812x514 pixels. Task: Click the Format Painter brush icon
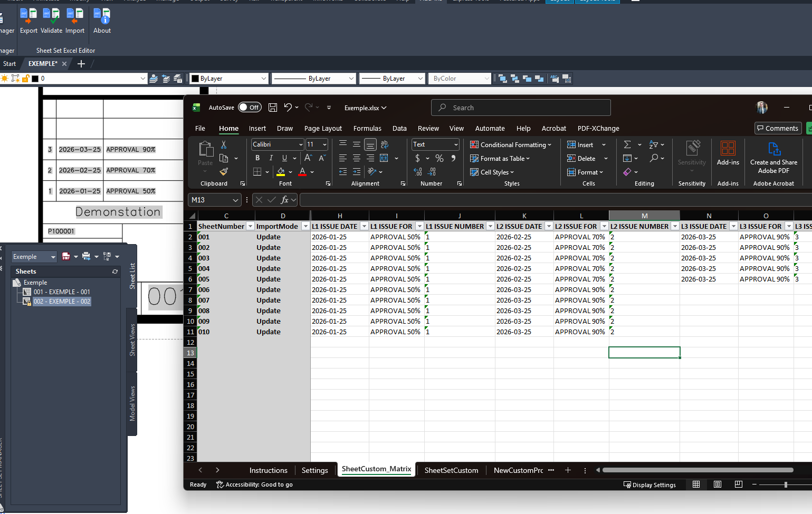(224, 172)
